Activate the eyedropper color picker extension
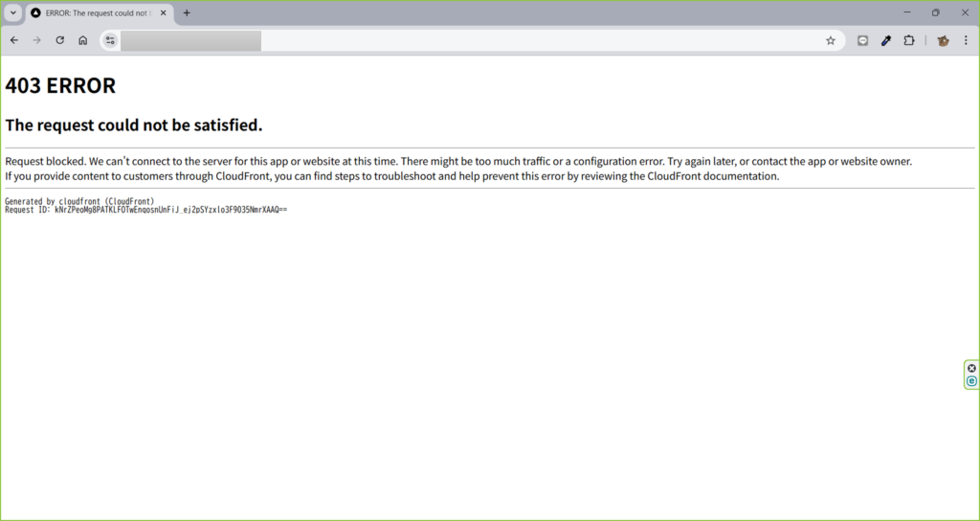 886,40
